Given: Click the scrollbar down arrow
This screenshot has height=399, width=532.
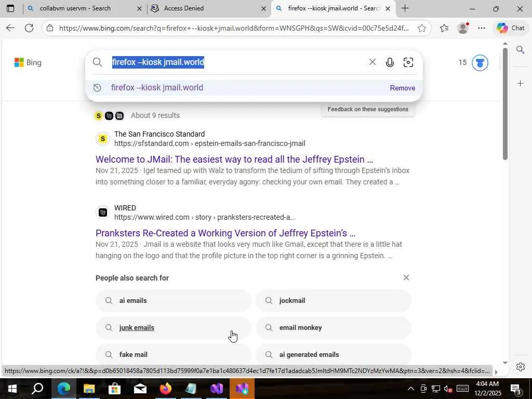Looking at the screenshot, I should [x=505, y=363].
